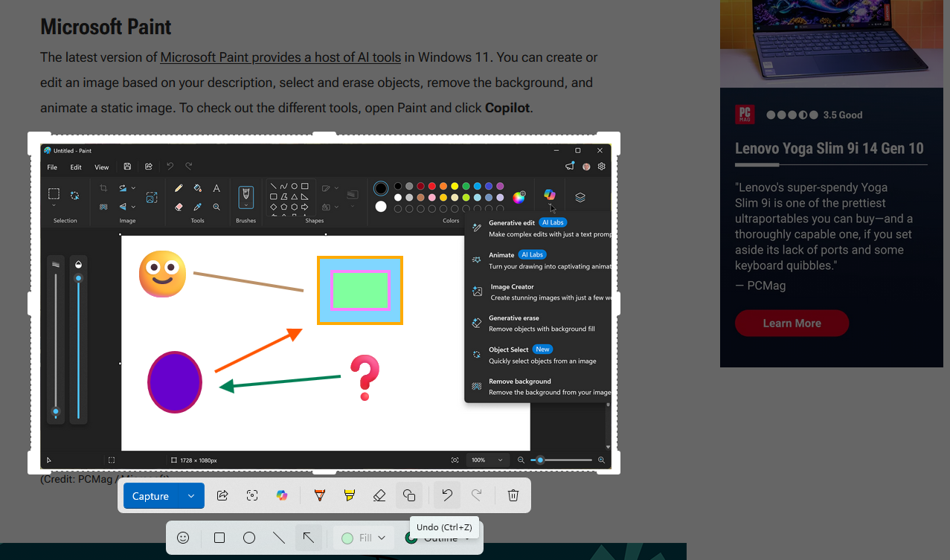
Task: Open the Fill color dropdown
Action: tap(364, 538)
